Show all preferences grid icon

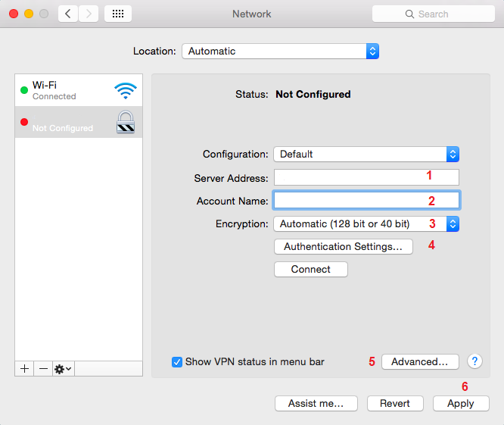coord(120,14)
